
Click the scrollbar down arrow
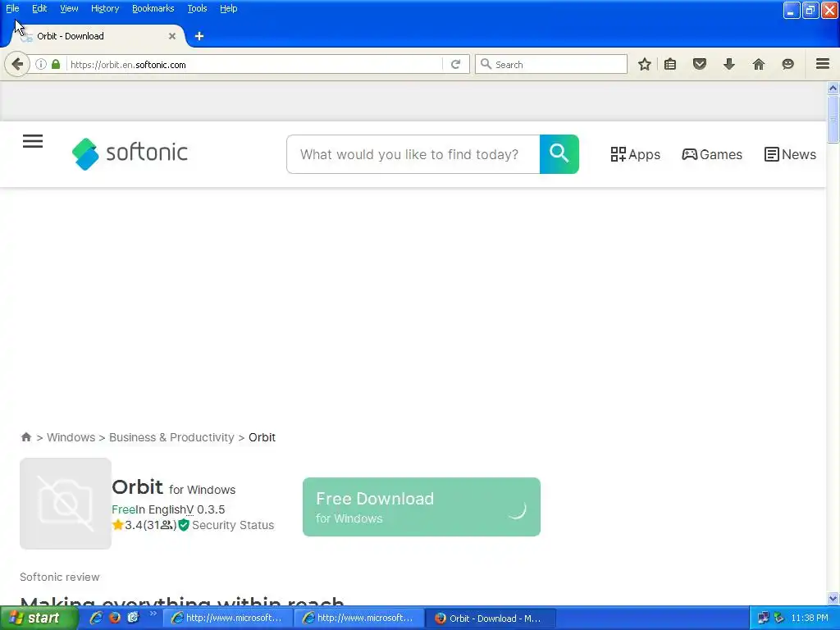click(833, 598)
